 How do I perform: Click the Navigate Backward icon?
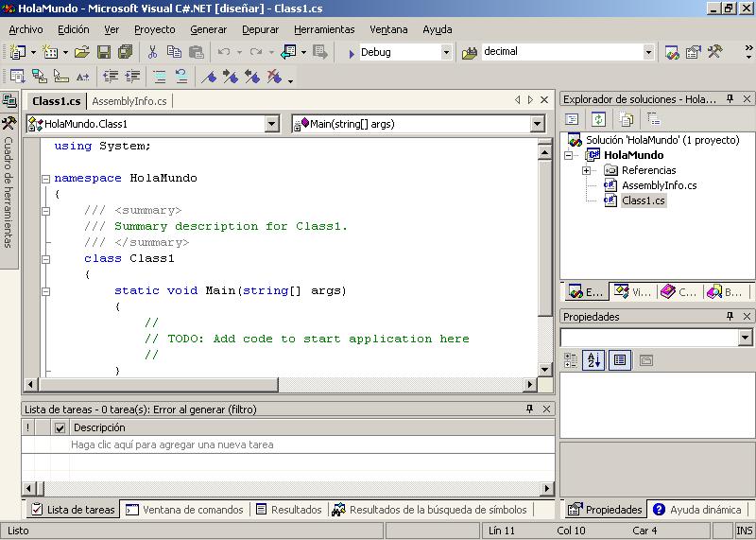click(x=289, y=52)
